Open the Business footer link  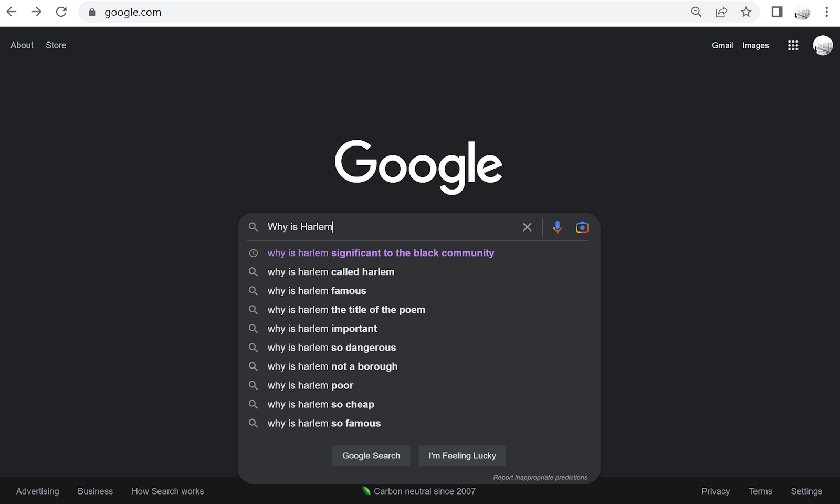click(x=96, y=491)
